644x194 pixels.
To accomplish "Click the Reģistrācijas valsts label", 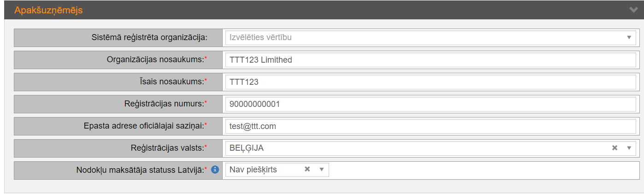I will click(x=167, y=148).
